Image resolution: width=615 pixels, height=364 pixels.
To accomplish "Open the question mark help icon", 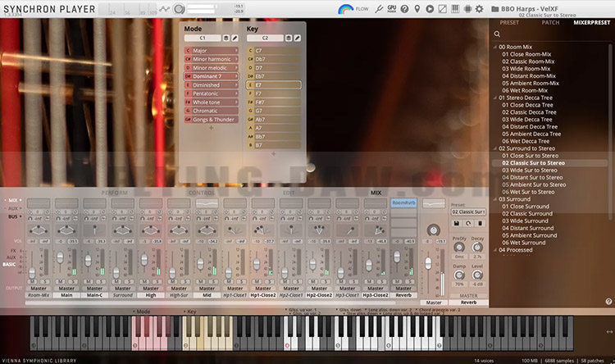I will (x=404, y=9).
